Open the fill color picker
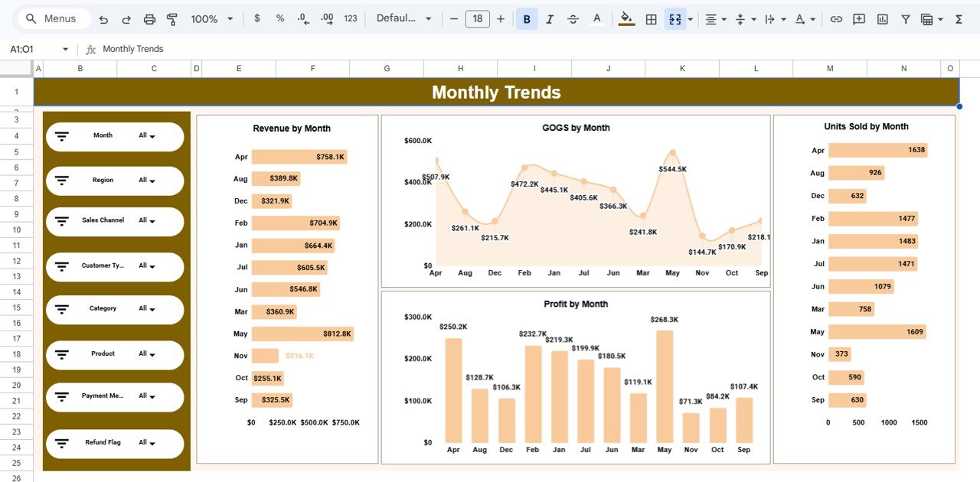The width and height of the screenshot is (980, 482). click(x=626, y=18)
